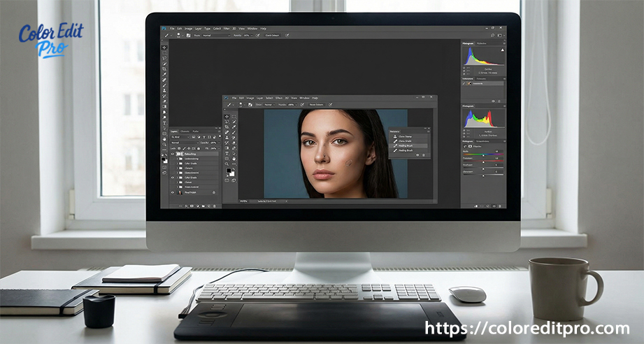The height and width of the screenshot is (344, 644).
Task: Select the Clone Stamp tool in main window toolbar
Action: click(x=164, y=90)
